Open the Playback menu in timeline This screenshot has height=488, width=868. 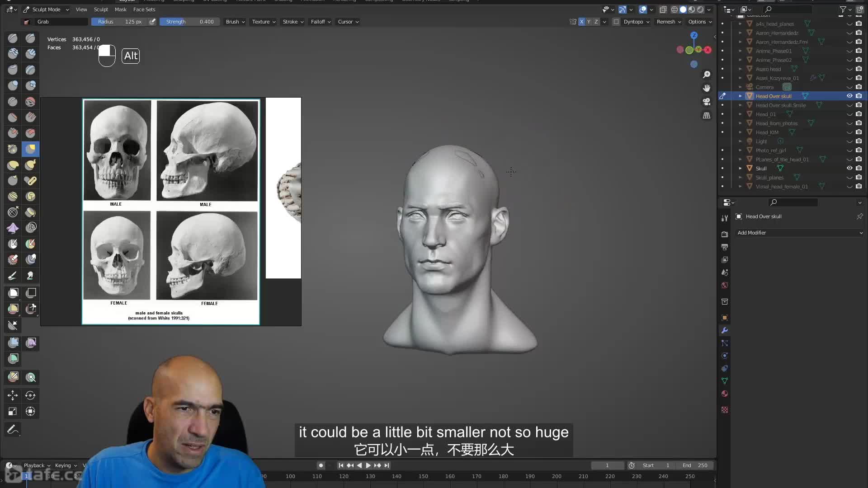(37, 465)
